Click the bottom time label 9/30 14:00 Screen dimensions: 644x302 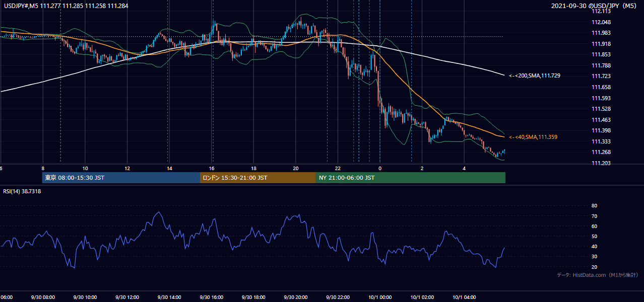coord(169,297)
